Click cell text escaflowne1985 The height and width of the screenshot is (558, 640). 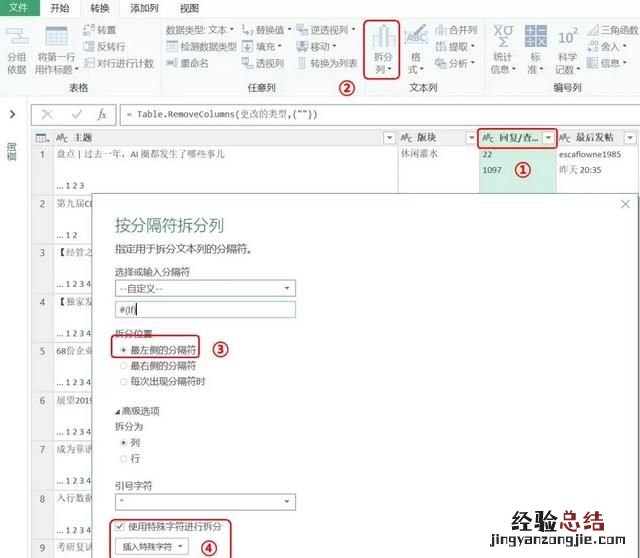pyautogui.click(x=590, y=154)
